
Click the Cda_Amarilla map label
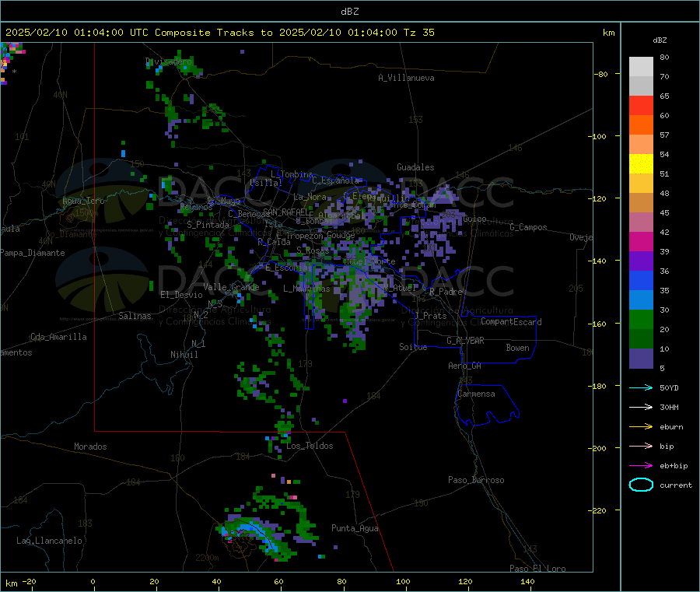click(x=58, y=337)
